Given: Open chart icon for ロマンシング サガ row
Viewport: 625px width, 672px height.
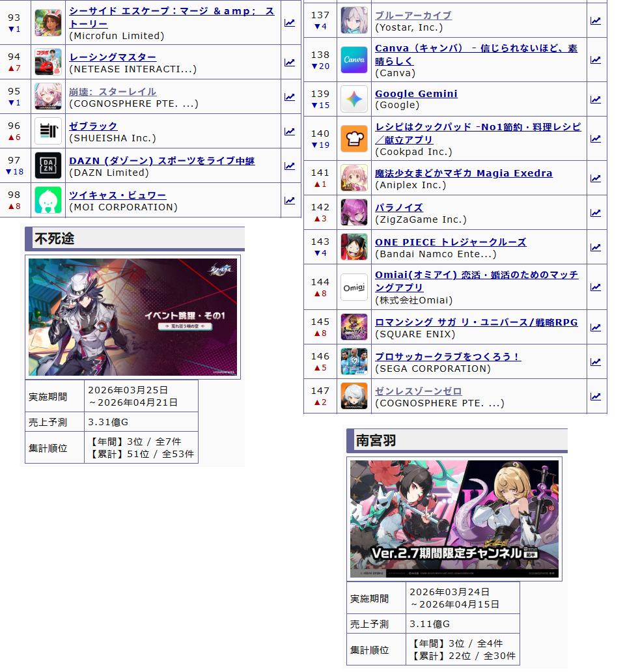Looking at the screenshot, I should click(x=596, y=328).
